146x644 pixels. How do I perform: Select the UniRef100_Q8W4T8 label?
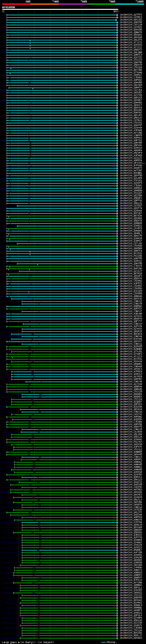click(x=131, y=32)
